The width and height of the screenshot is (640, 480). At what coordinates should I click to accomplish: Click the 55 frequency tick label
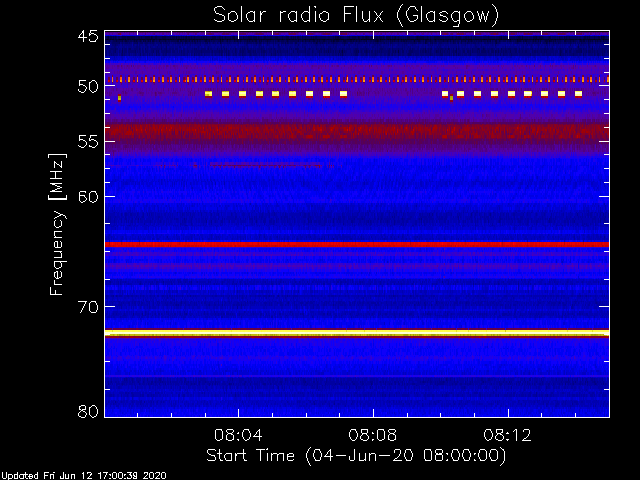(x=88, y=142)
